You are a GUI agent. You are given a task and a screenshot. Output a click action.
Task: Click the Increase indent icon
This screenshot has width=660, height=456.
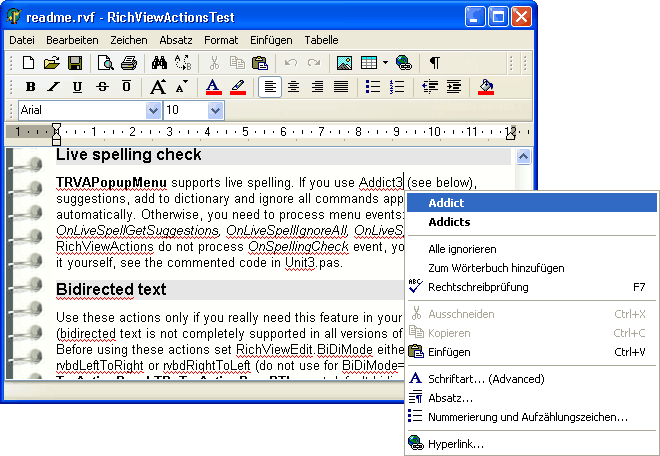(x=453, y=87)
